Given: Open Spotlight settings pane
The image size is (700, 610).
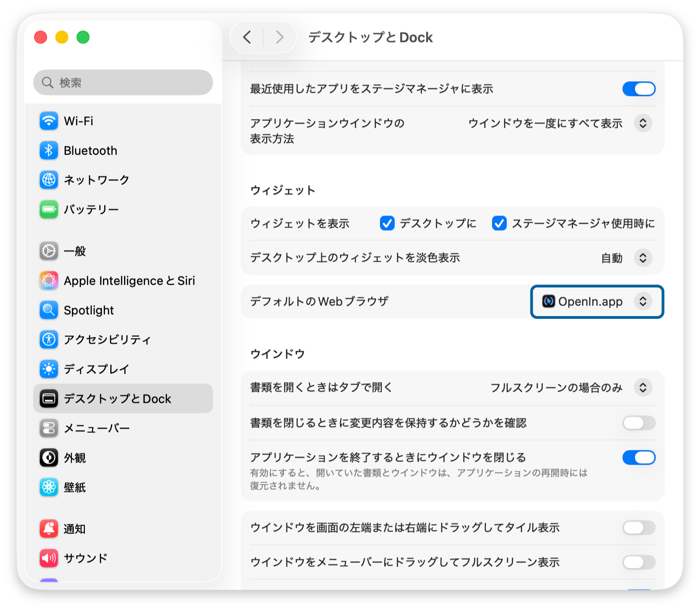Looking at the screenshot, I should [123, 310].
